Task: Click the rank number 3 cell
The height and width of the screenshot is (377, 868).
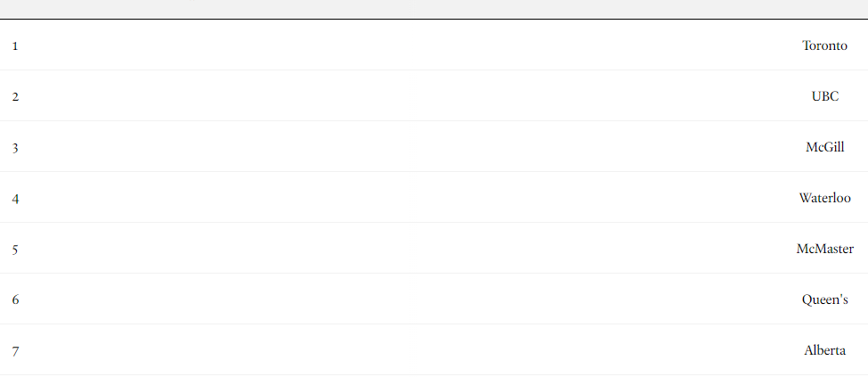Action: pyautogui.click(x=15, y=148)
